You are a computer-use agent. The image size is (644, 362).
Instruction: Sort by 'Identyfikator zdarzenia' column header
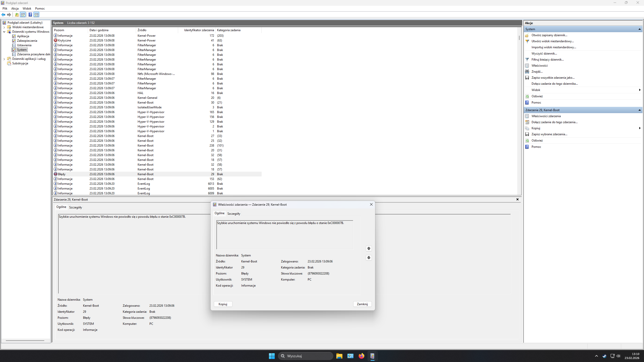[199, 30]
